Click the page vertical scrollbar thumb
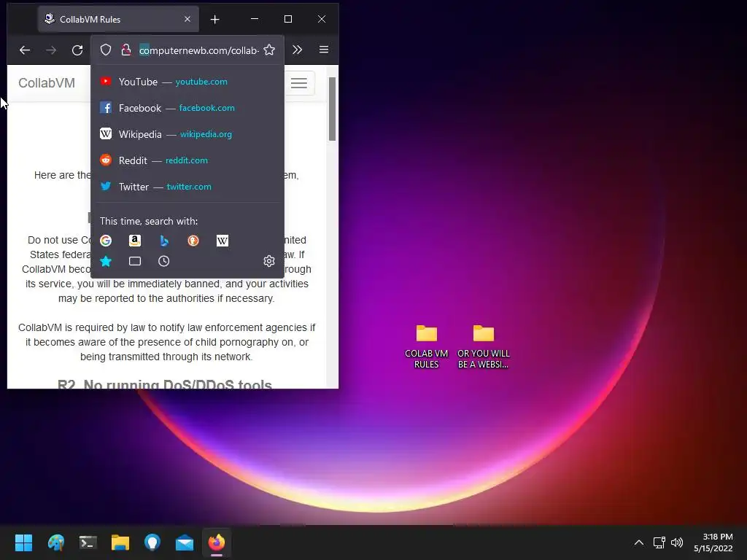The image size is (747, 560). (x=332, y=109)
